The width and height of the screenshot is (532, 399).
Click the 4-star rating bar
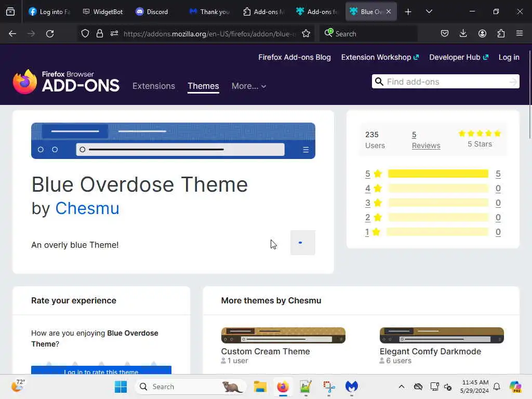tap(438, 188)
